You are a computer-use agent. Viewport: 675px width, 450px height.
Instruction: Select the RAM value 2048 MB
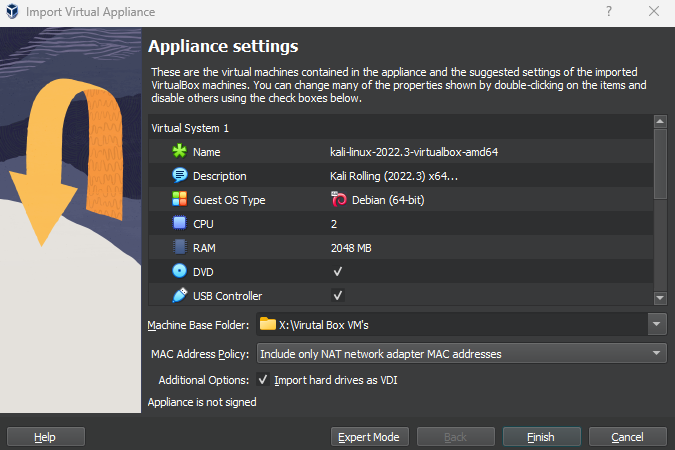pos(351,248)
